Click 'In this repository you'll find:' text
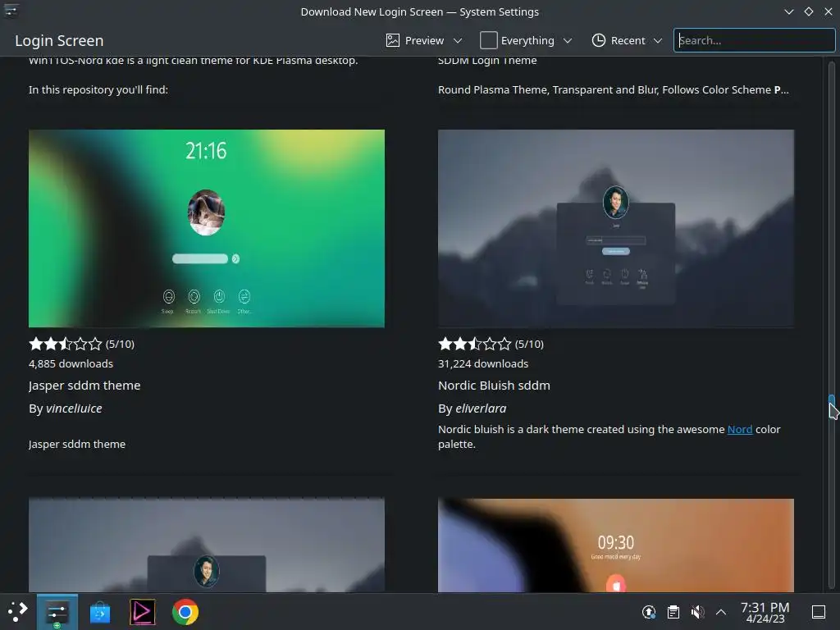Screen dimensions: 840x630 [98, 89]
